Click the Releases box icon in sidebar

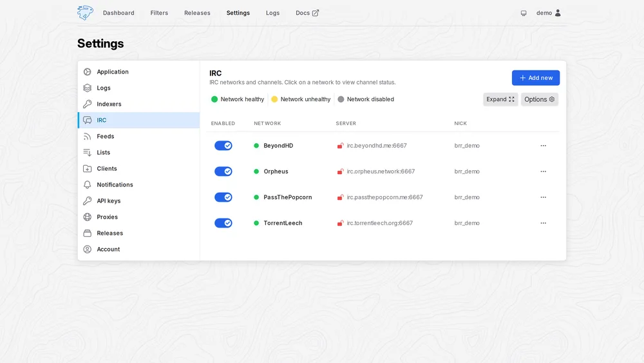tap(87, 233)
